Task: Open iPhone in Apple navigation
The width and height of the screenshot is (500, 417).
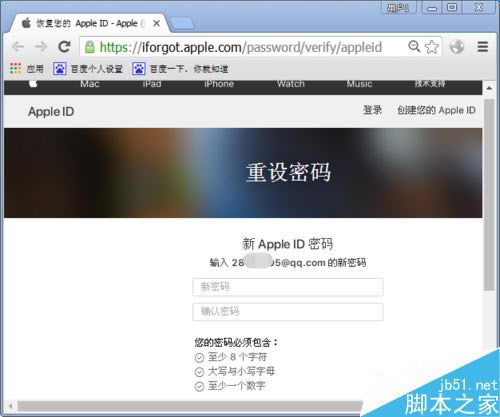Action: 219,84
